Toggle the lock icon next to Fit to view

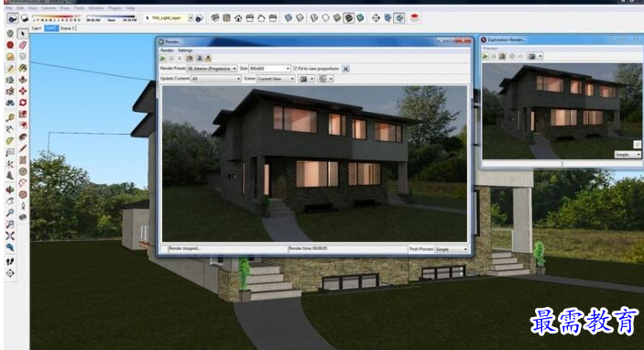(x=346, y=69)
